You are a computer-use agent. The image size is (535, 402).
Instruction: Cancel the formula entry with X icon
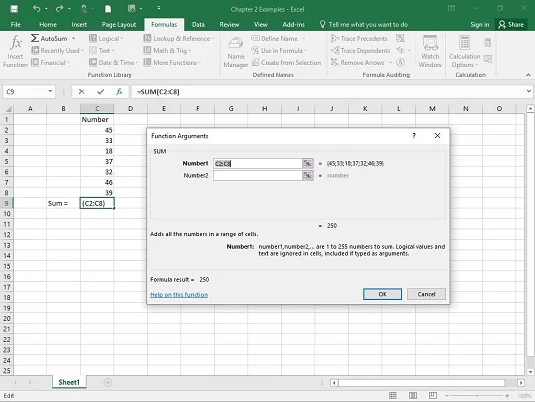81,91
